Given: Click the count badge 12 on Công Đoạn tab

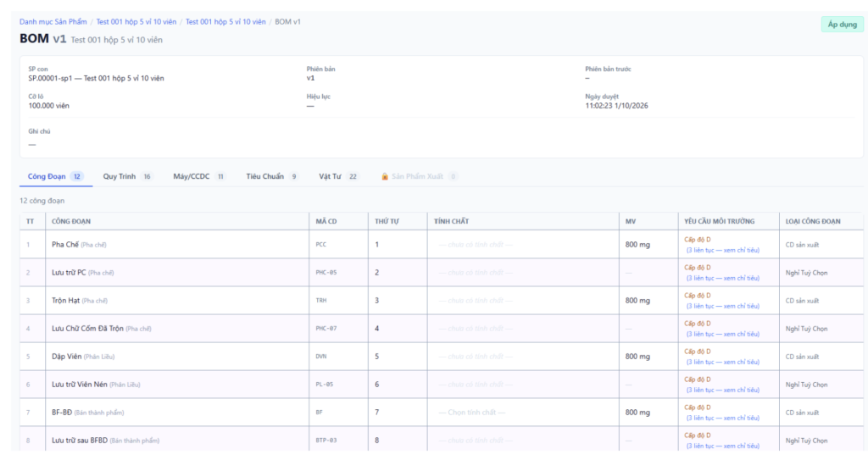Looking at the screenshot, I should click(x=77, y=176).
